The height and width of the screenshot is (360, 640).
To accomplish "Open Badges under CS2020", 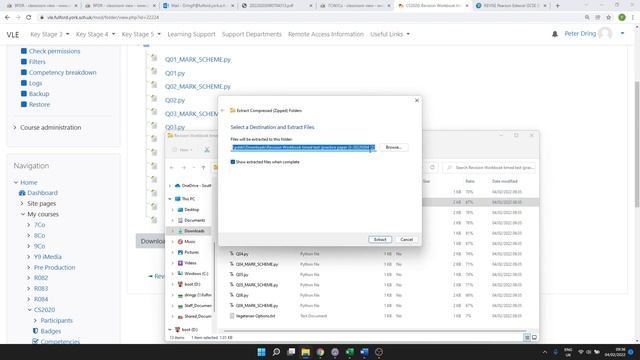I will pyautogui.click(x=51, y=331).
